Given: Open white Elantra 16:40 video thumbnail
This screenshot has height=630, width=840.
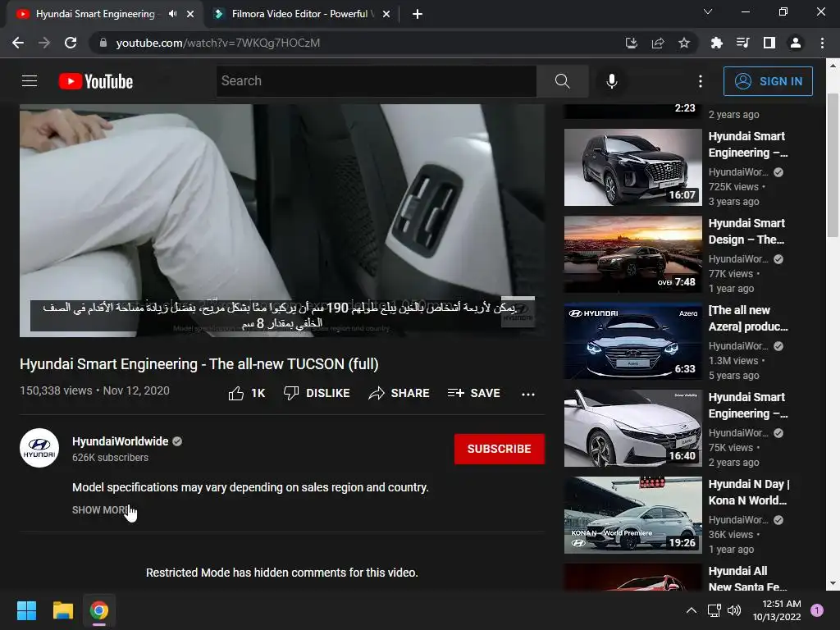Looking at the screenshot, I should pos(632,428).
